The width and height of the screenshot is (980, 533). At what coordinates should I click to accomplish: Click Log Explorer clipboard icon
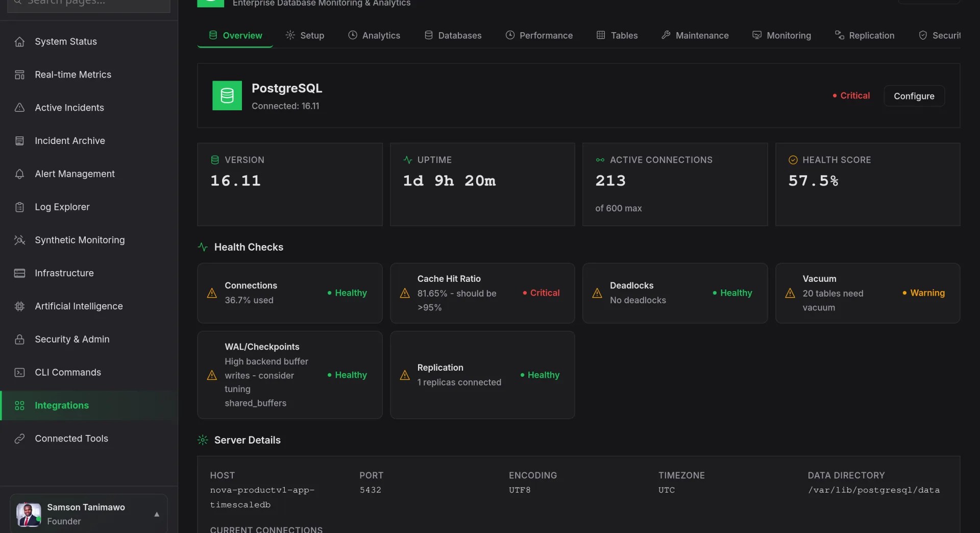(19, 207)
